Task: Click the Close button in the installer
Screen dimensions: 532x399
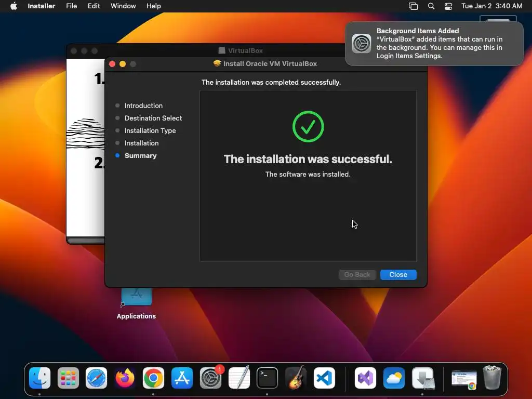Action: pyautogui.click(x=398, y=274)
